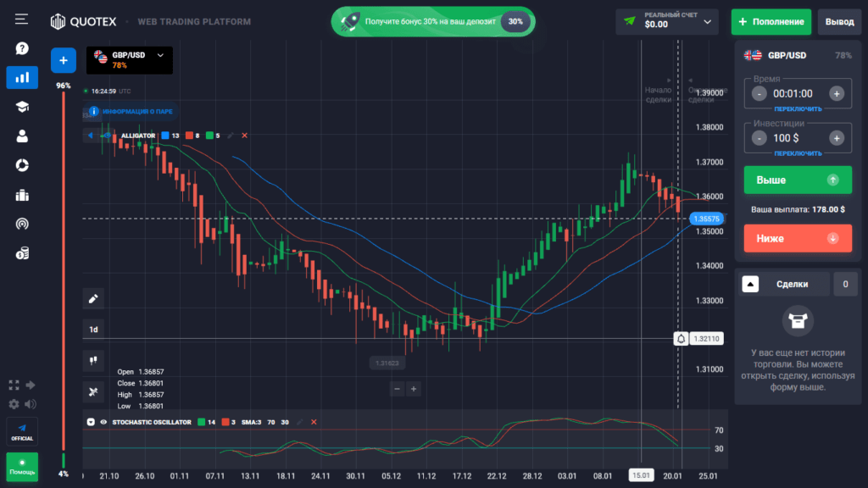The image size is (868, 488).
Task: Click the green Выше (Up) trade button
Action: (x=797, y=180)
